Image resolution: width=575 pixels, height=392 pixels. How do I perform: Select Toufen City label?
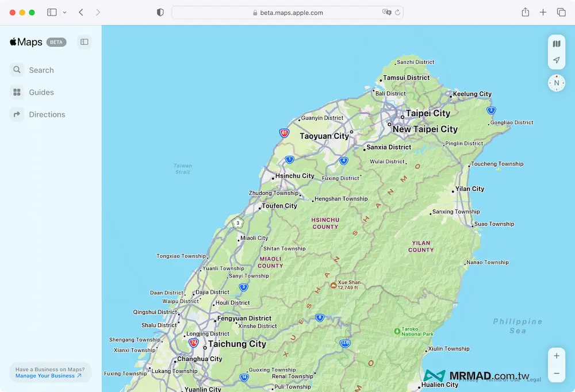(x=279, y=206)
